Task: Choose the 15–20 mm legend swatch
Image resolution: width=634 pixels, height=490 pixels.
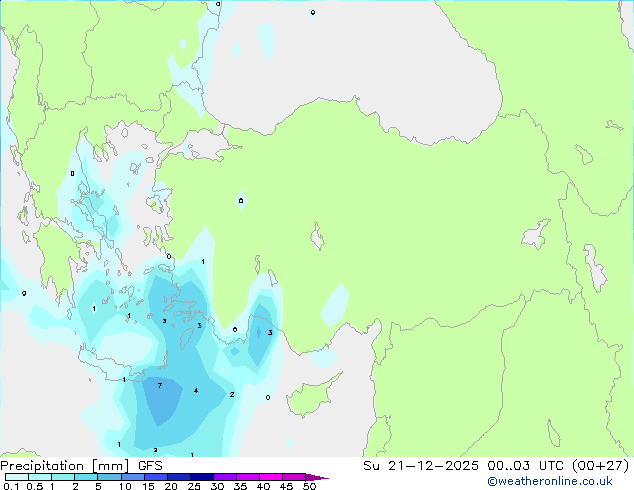Action: tap(155, 477)
